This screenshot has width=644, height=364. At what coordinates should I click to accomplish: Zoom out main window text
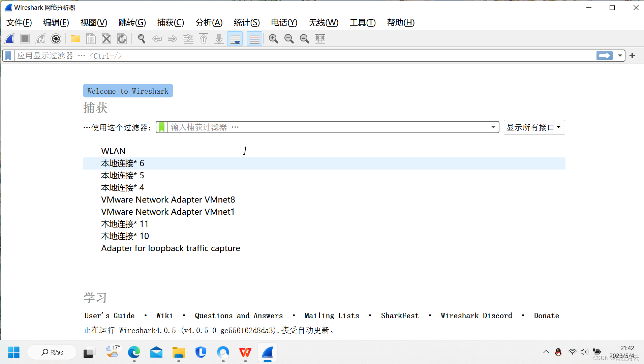[x=289, y=39]
